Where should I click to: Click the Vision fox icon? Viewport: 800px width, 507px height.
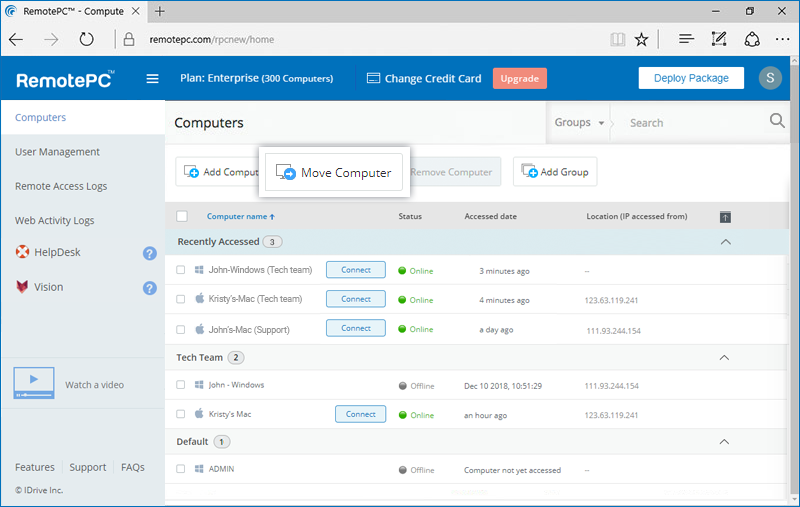[22, 286]
